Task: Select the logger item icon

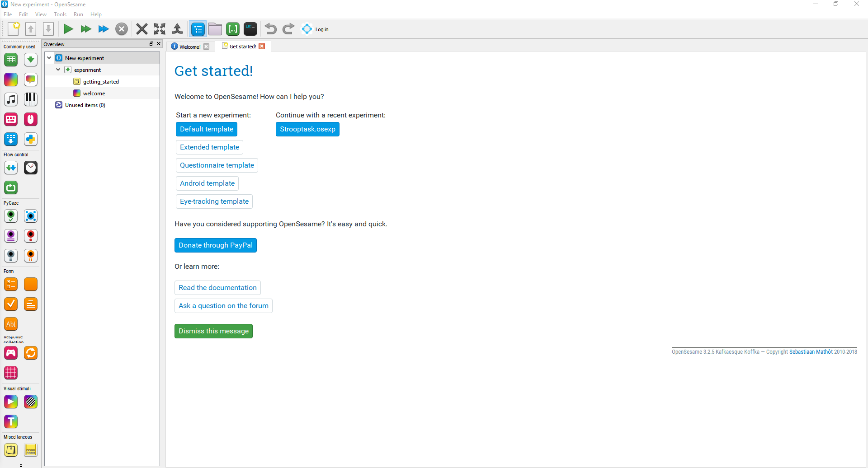Action: (x=11, y=139)
